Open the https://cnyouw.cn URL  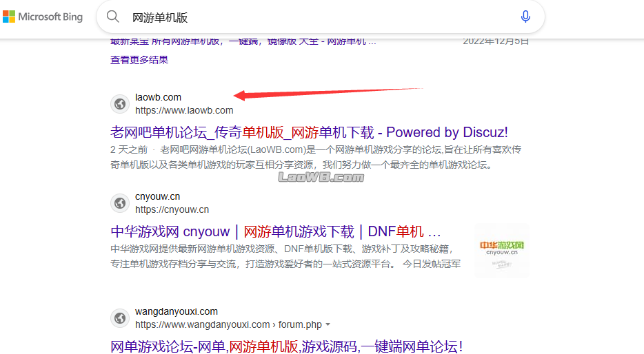[x=172, y=209]
